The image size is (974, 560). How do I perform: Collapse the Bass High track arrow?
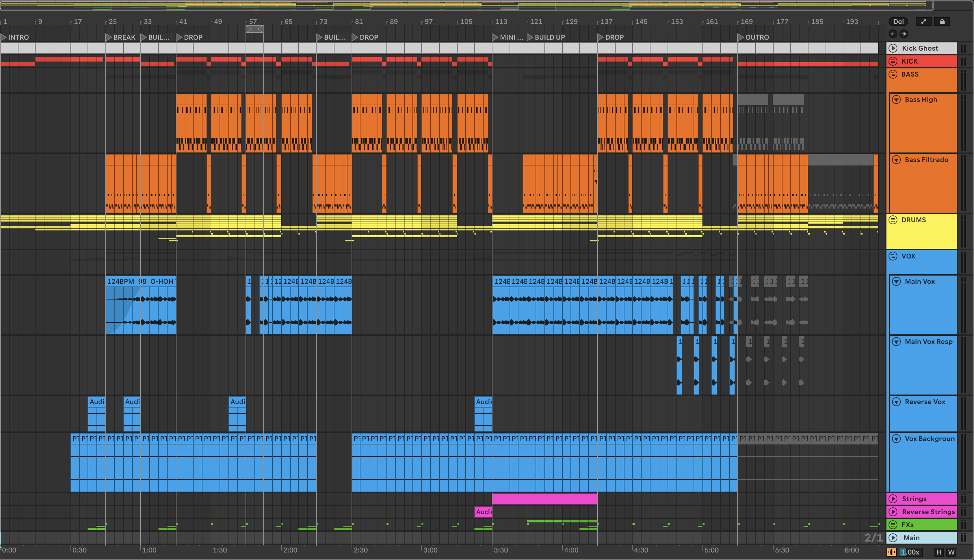click(896, 99)
